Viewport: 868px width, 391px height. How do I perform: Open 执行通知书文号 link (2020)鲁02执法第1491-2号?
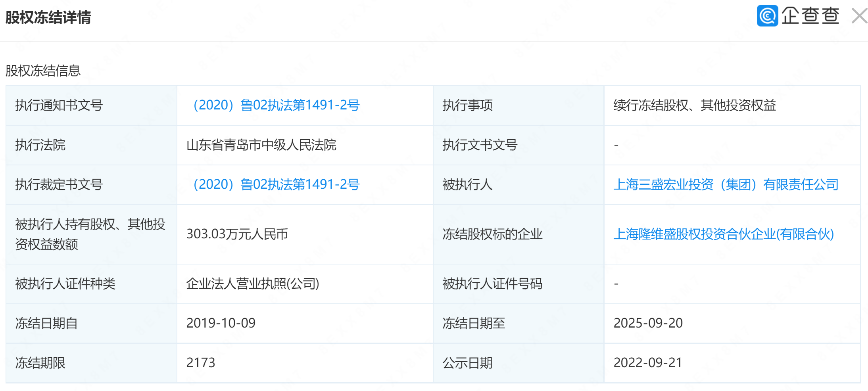click(x=274, y=105)
